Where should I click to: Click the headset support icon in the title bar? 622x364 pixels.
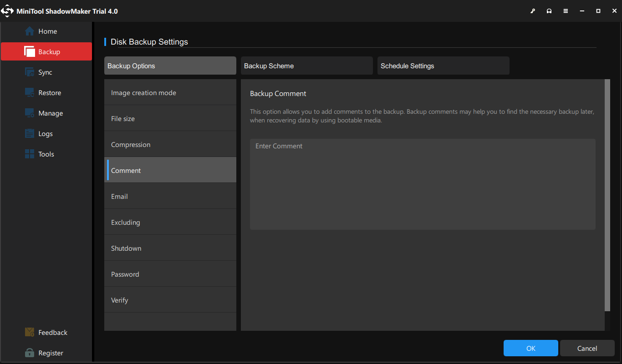coord(549,11)
